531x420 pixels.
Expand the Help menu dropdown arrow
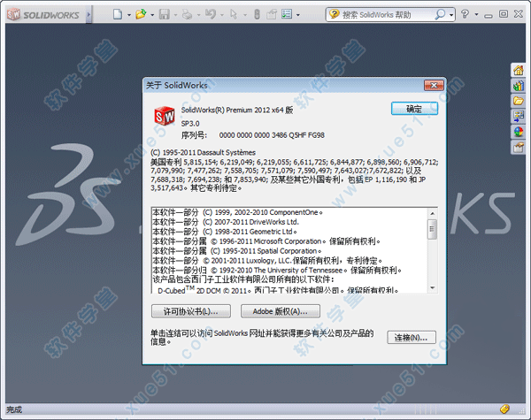pos(476,14)
